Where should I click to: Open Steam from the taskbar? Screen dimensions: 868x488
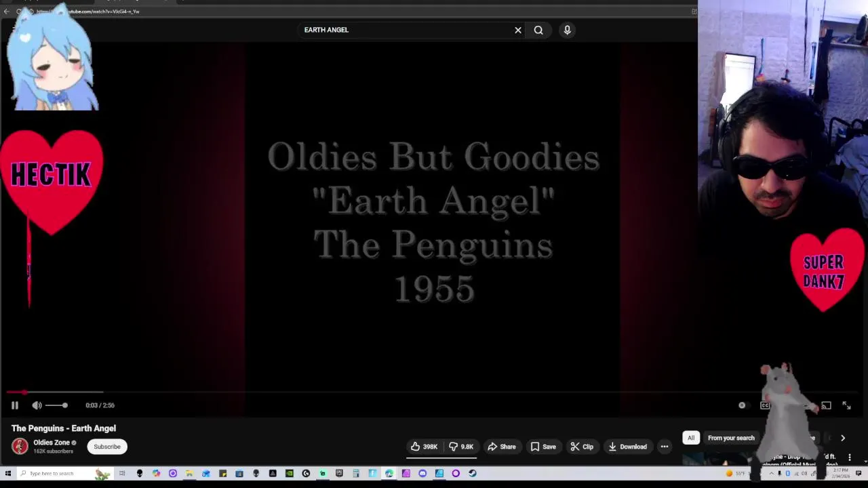(473, 473)
